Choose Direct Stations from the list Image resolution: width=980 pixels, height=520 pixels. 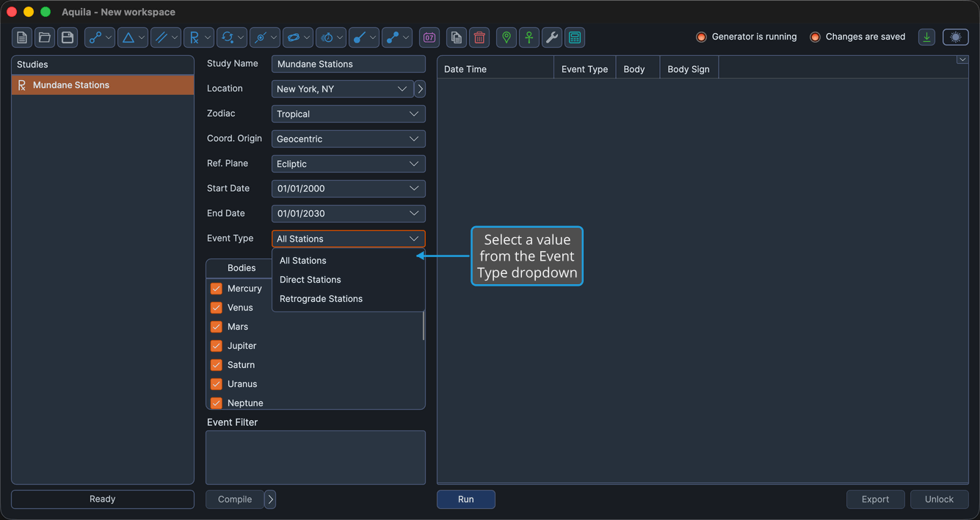(349, 280)
